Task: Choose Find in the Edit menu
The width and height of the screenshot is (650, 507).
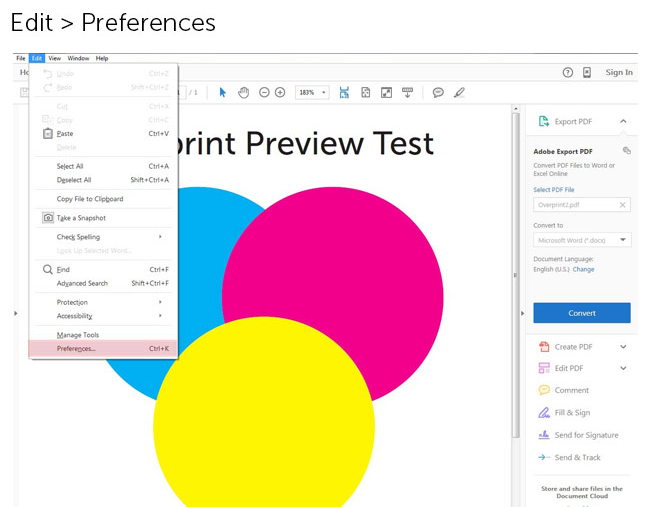Action: pos(103,269)
